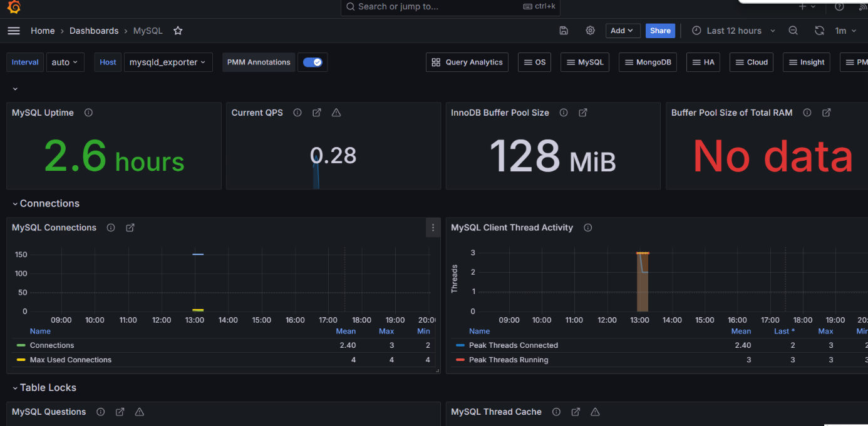Open the HA dashboards menu
Image resolution: width=868 pixels, height=426 pixels.
[703, 62]
